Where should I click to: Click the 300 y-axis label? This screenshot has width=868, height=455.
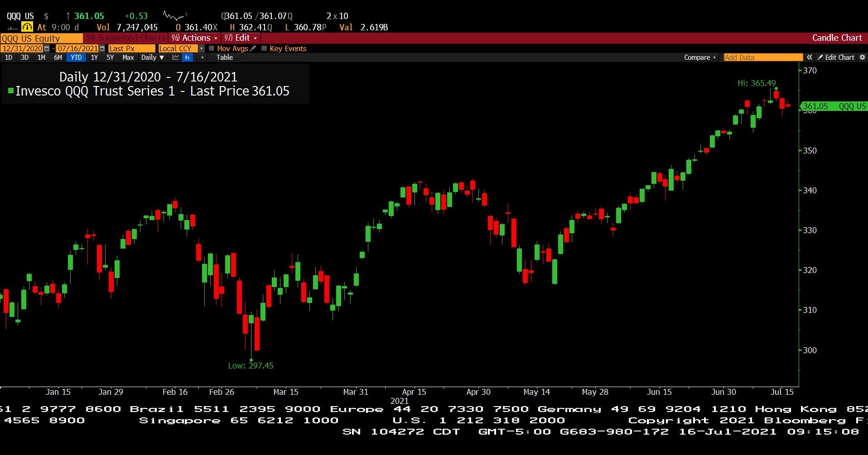(x=810, y=350)
